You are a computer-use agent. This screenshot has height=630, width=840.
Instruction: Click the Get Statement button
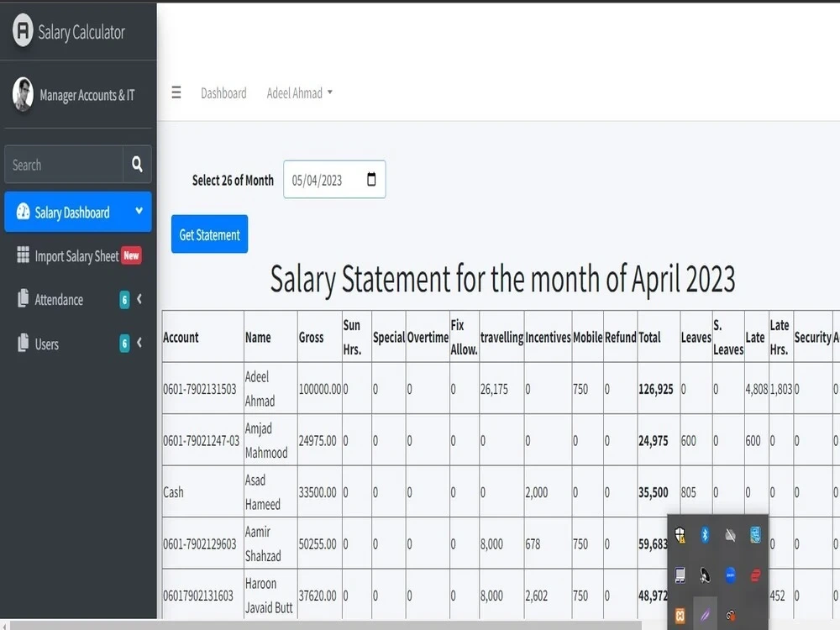click(209, 234)
